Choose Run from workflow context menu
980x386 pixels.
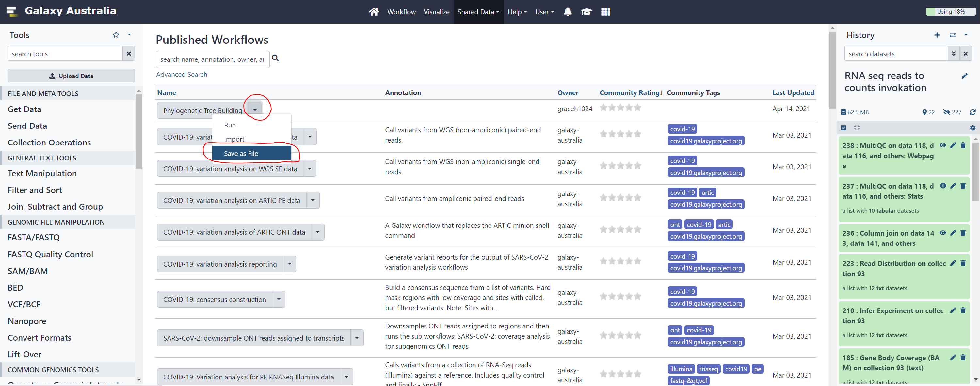point(230,125)
